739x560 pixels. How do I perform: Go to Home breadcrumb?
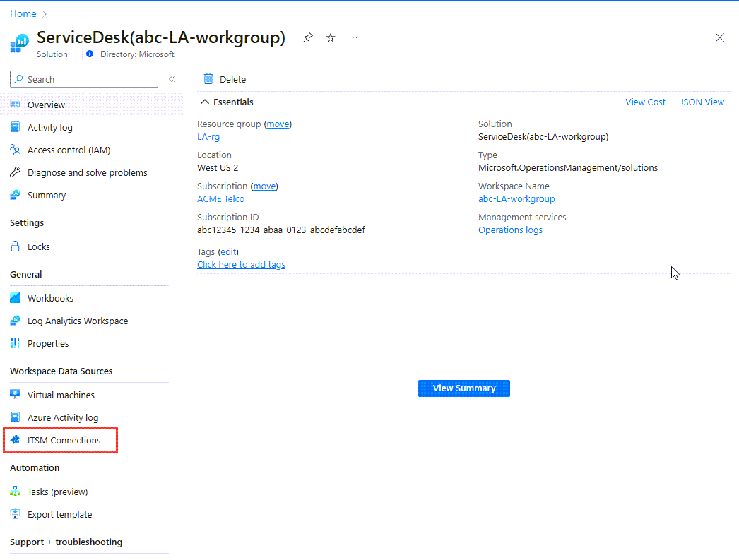(23, 13)
